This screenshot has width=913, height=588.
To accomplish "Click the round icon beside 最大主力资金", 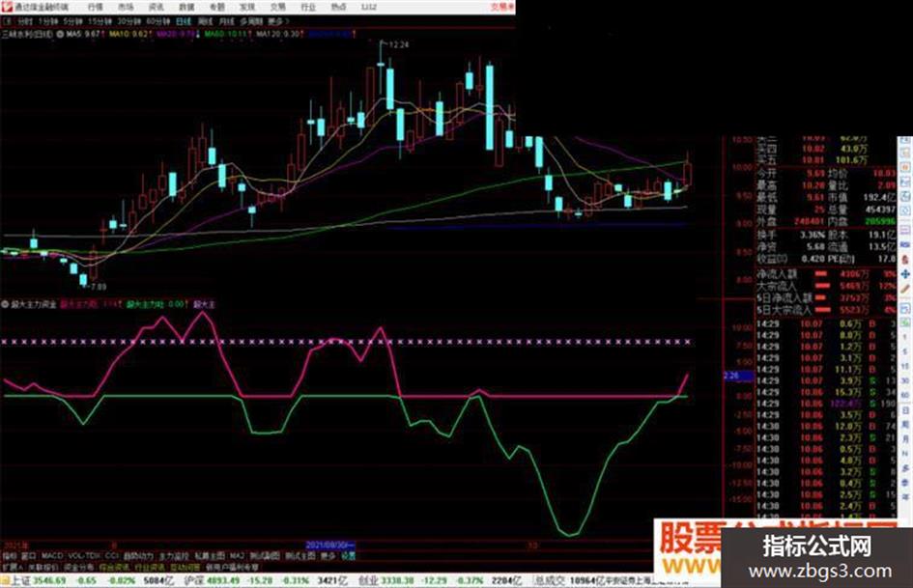I will [x=5, y=304].
